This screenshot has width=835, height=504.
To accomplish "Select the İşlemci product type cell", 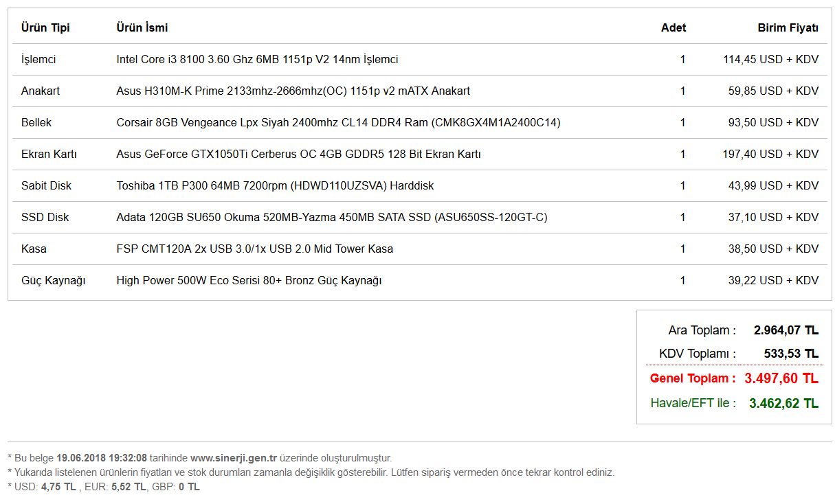I will click(x=38, y=60).
